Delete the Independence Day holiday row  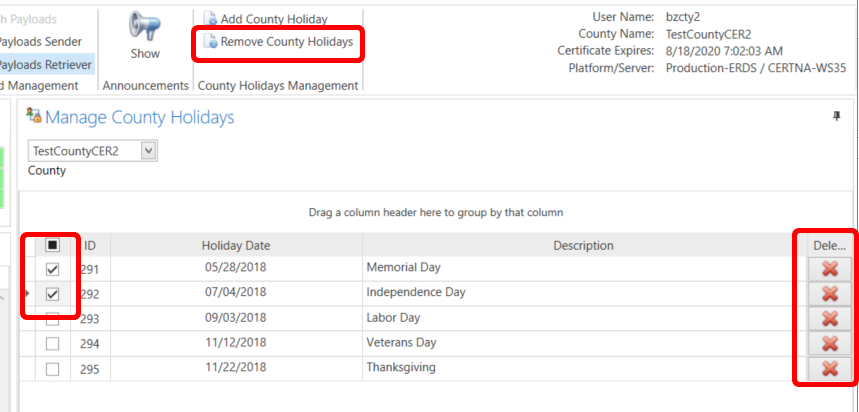point(829,293)
